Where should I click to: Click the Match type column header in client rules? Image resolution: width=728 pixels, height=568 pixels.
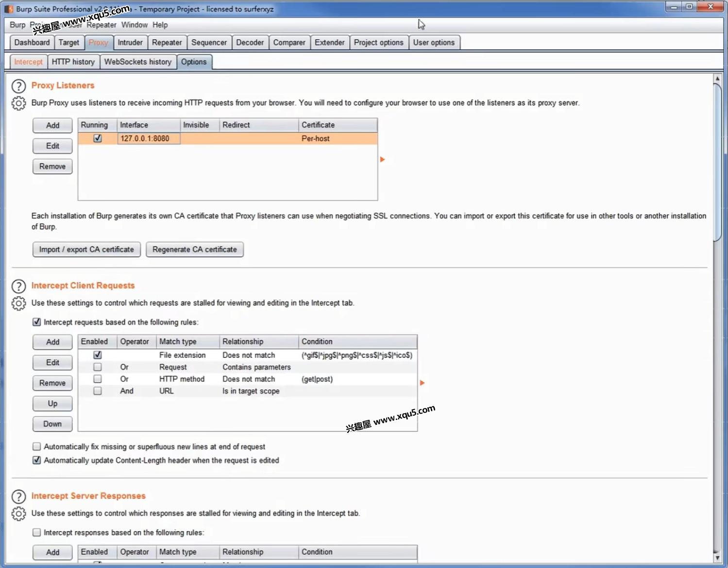click(x=188, y=341)
